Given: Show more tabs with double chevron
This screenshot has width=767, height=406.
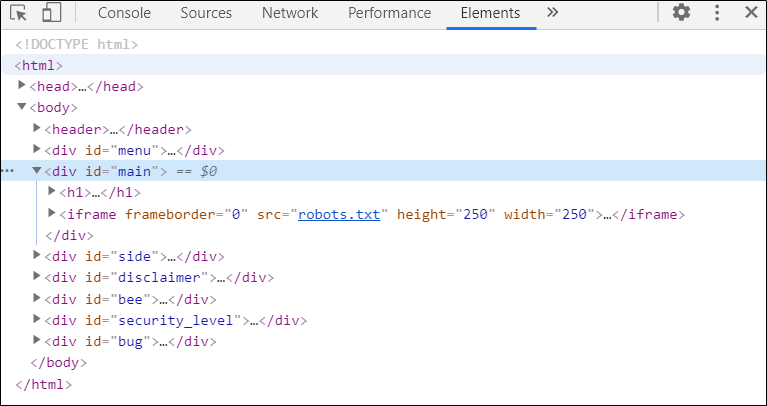Looking at the screenshot, I should point(552,13).
